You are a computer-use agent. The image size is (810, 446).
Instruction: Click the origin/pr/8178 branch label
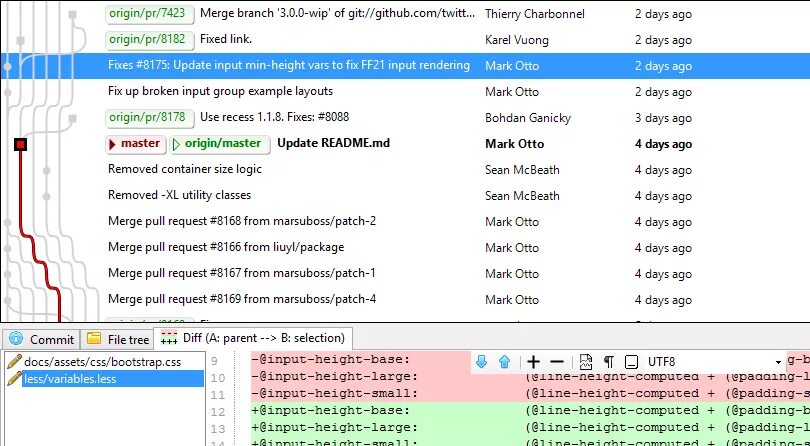click(150, 117)
